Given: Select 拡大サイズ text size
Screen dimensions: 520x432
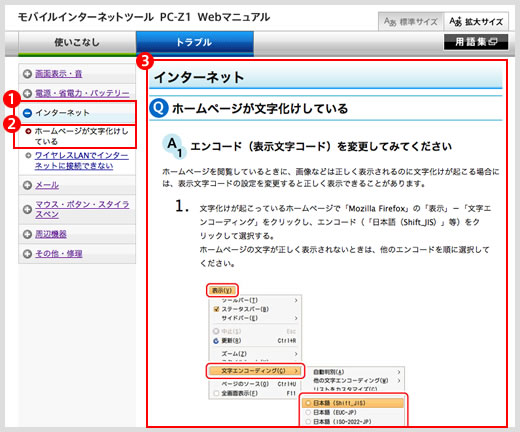Looking at the screenshot, I should click(x=476, y=22).
